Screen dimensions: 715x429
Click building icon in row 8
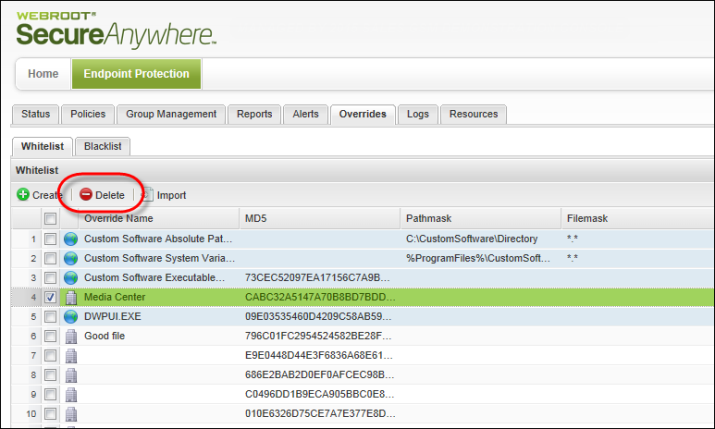[x=71, y=375]
